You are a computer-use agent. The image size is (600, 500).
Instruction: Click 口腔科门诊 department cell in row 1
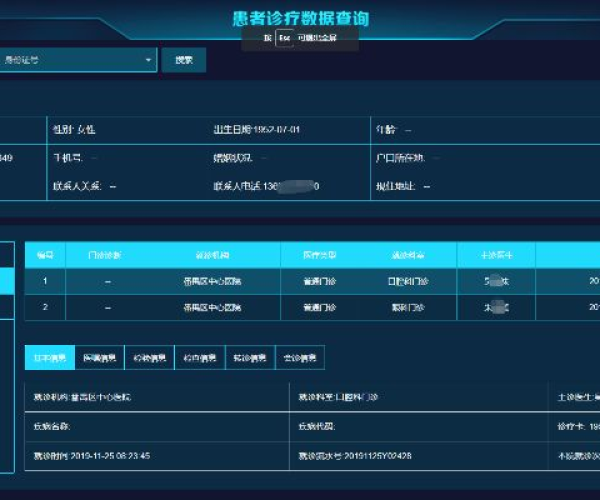click(x=408, y=282)
